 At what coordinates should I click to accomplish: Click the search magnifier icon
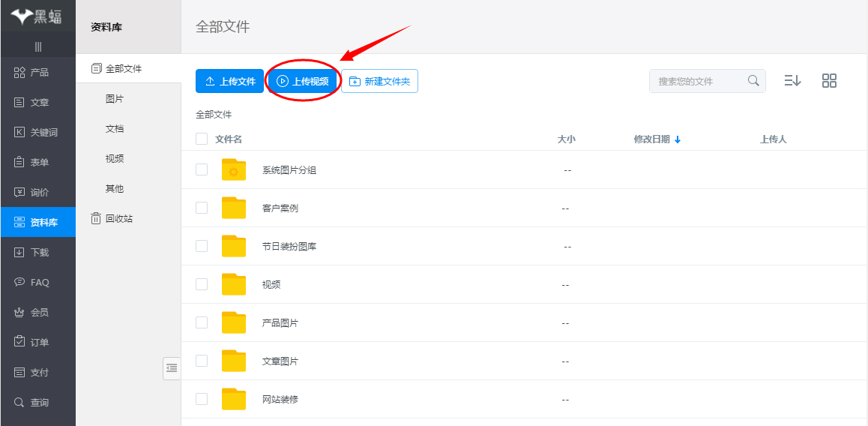coord(753,81)
